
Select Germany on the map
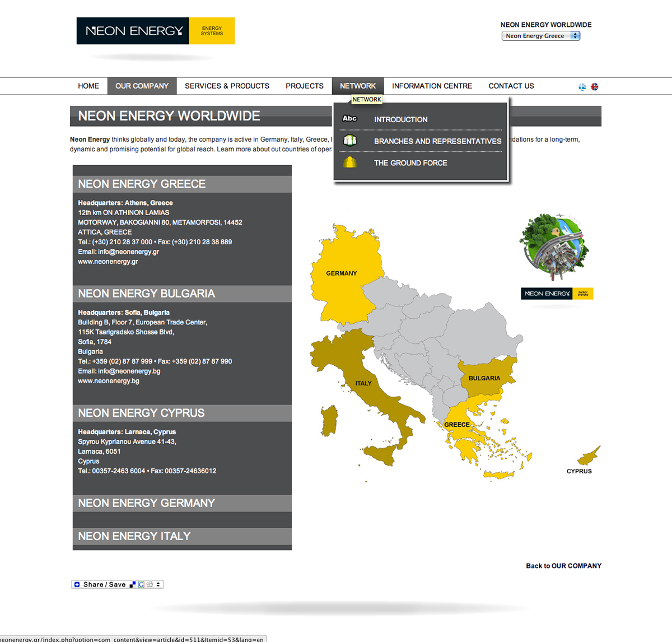tap(346, 273)
